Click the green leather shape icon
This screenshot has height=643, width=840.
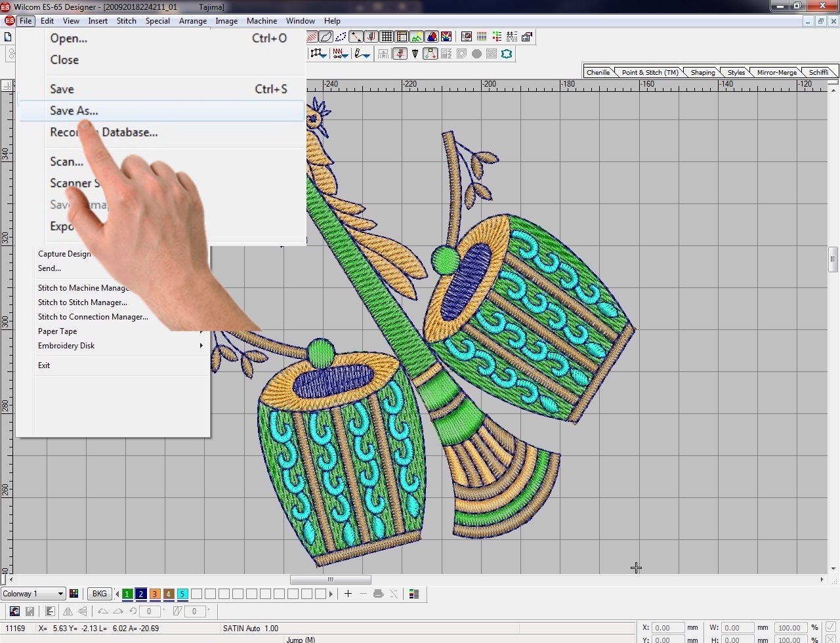(x=507, y=54)
